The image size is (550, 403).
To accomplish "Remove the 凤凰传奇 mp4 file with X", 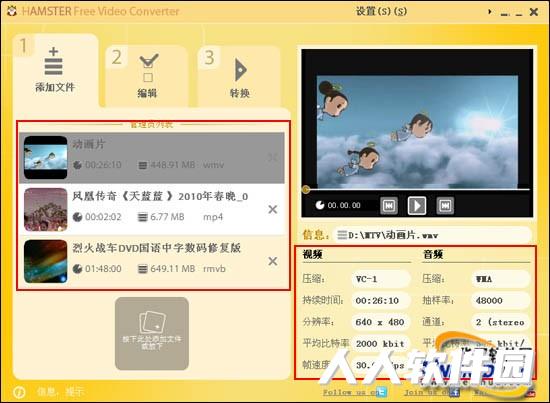I will (x=273, y=209).
